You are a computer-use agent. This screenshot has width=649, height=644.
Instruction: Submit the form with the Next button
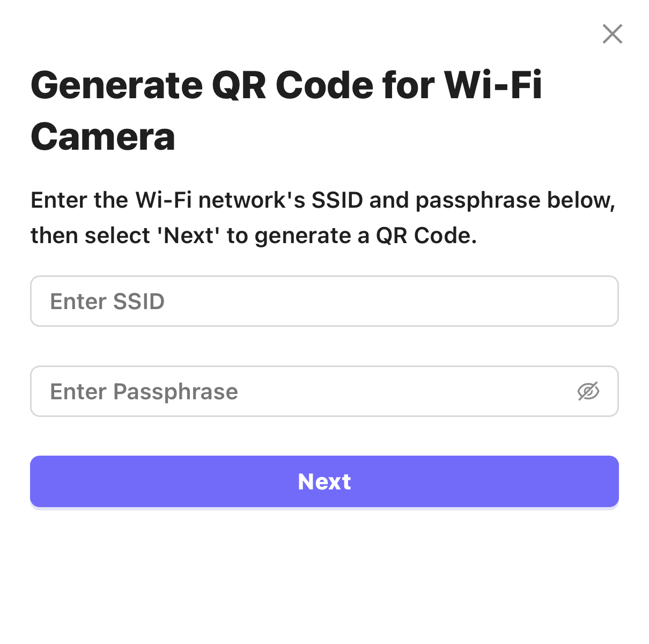tap(324, 481)
